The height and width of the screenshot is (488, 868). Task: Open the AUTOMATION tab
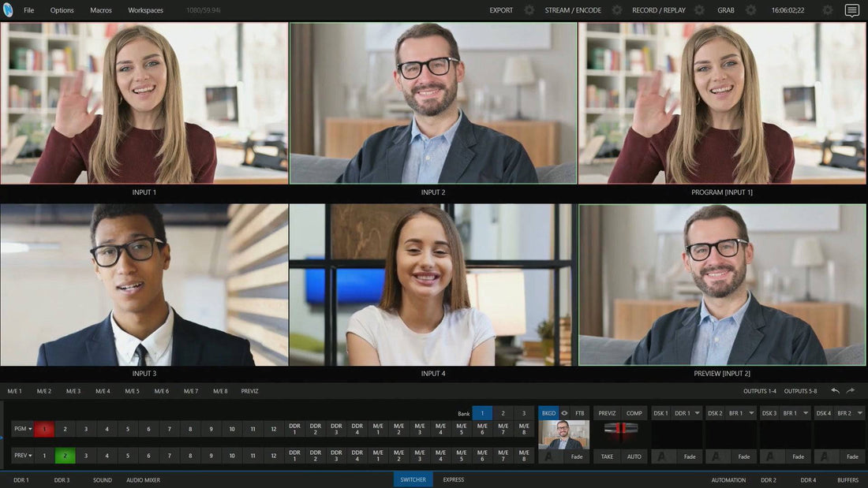[728, 480]
